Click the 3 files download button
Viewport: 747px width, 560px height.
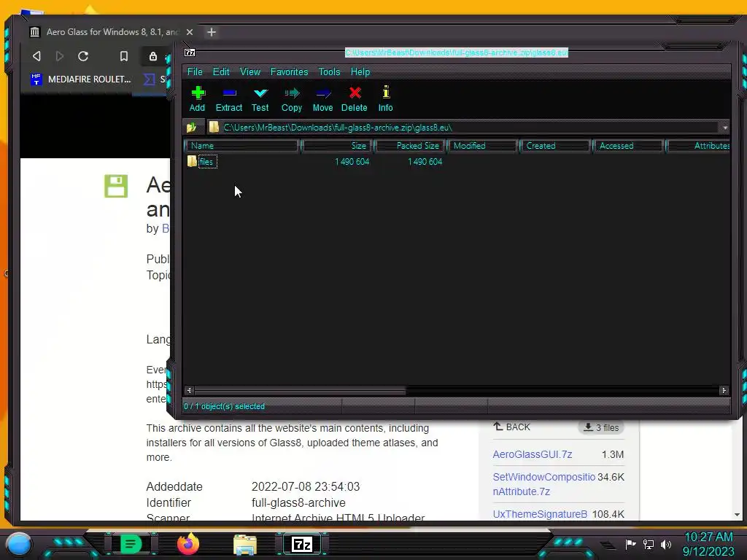[601, 427]
